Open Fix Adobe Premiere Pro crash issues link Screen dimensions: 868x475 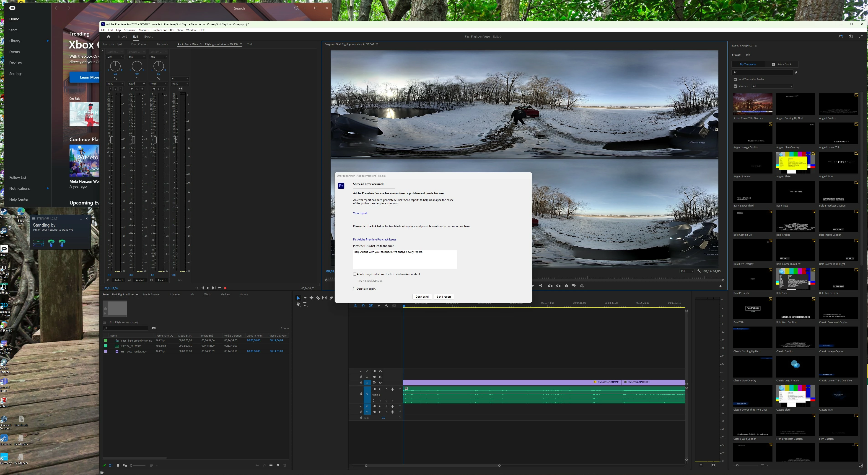pos(374,240)
